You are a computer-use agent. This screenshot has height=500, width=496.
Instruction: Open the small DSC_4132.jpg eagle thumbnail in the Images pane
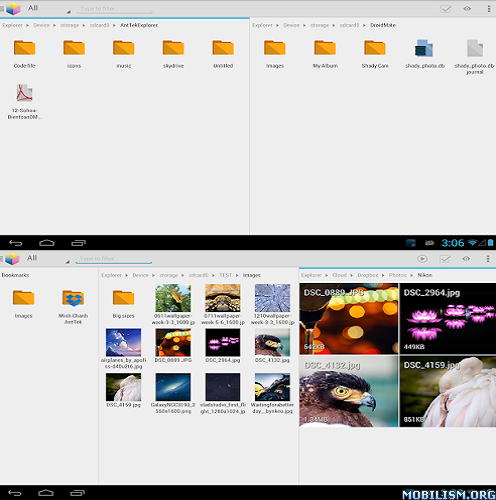(272, 342)
